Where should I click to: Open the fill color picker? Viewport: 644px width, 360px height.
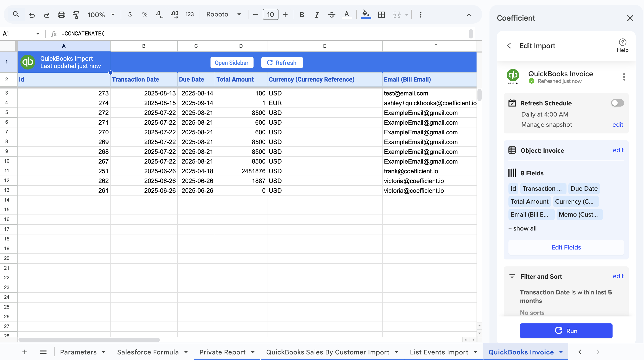(x=365, y=15)
